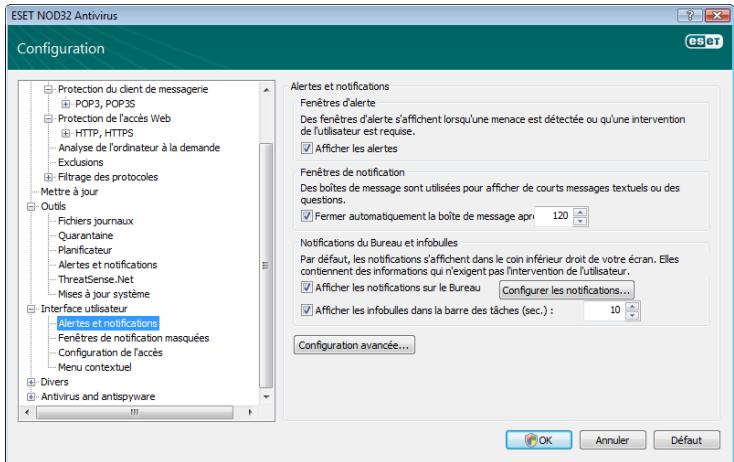The image size is (734, 462).
Task: Click tree horizontal scroll left arrow
Action: [x=27, y=412]
